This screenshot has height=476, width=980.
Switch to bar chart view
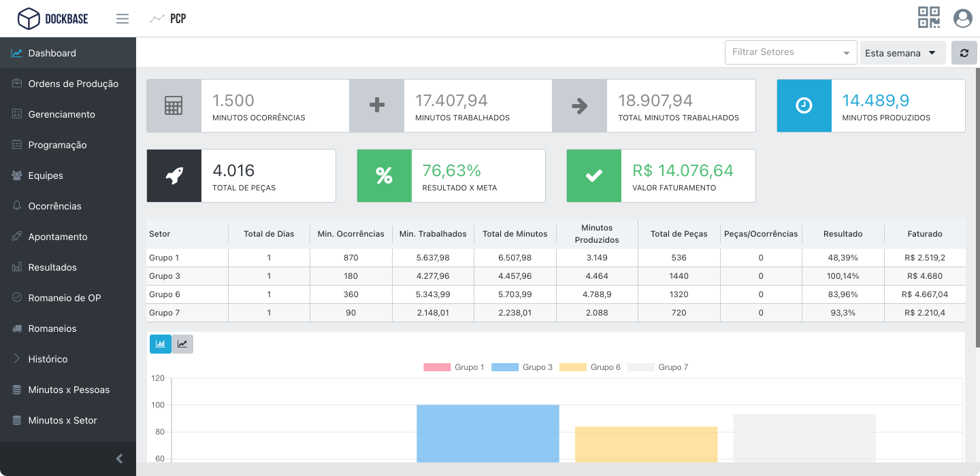point(161,344)
